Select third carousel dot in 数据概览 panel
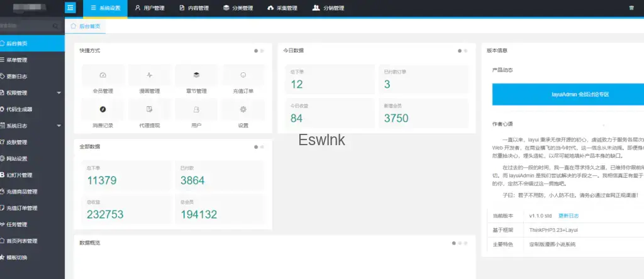Screen dimensions: 644x279 [x=465, y=243]
